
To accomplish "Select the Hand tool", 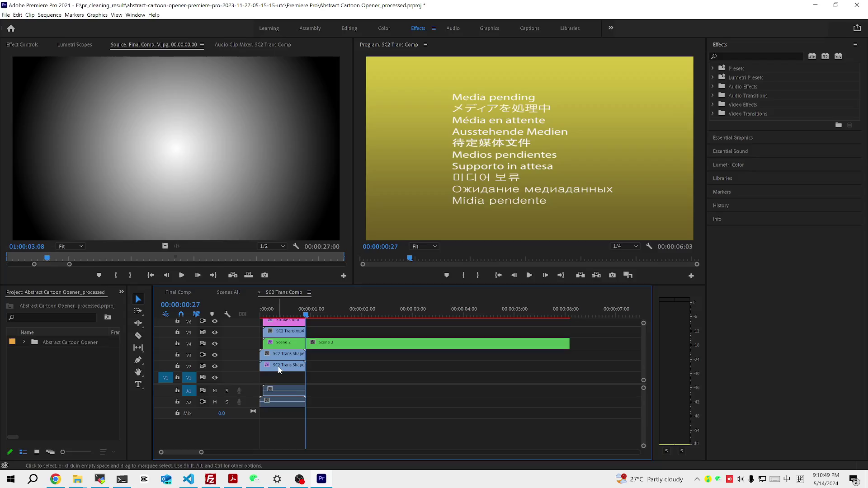I will pos(138,372).
